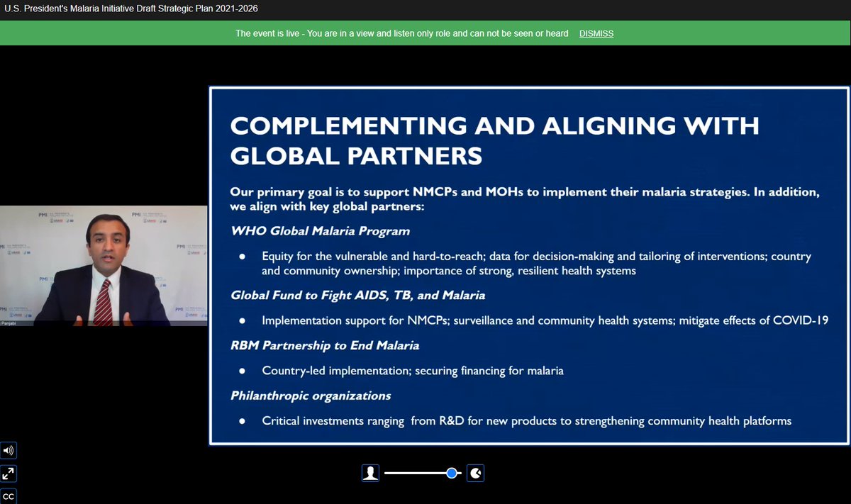The width and height of the screenshot is (851, 504).
Task: Click the speaker video thumbnail
Action: coord(104,266)
